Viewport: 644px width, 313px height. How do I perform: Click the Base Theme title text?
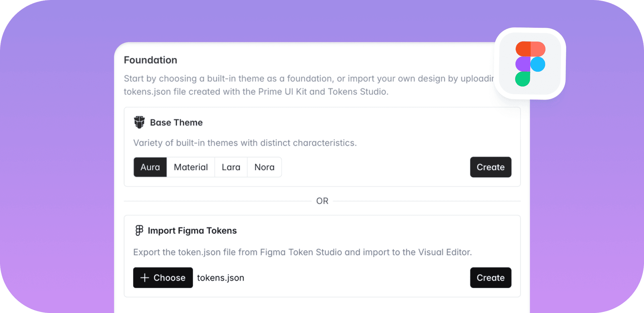[176, 122]
